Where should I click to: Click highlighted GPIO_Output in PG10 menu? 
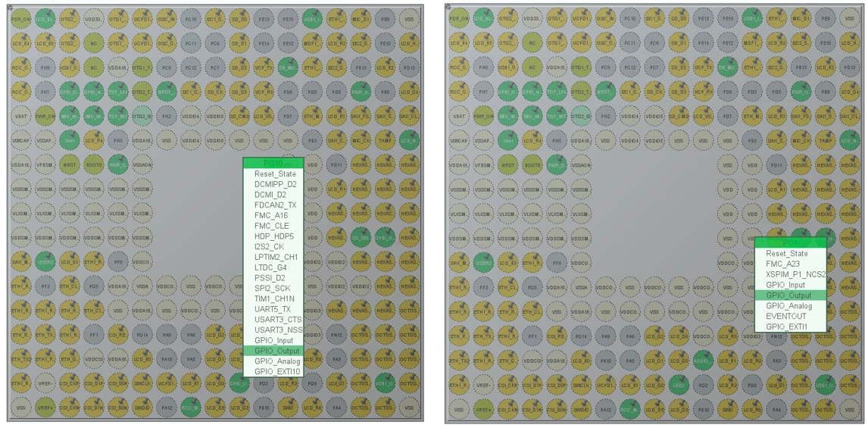pos(273,351)
